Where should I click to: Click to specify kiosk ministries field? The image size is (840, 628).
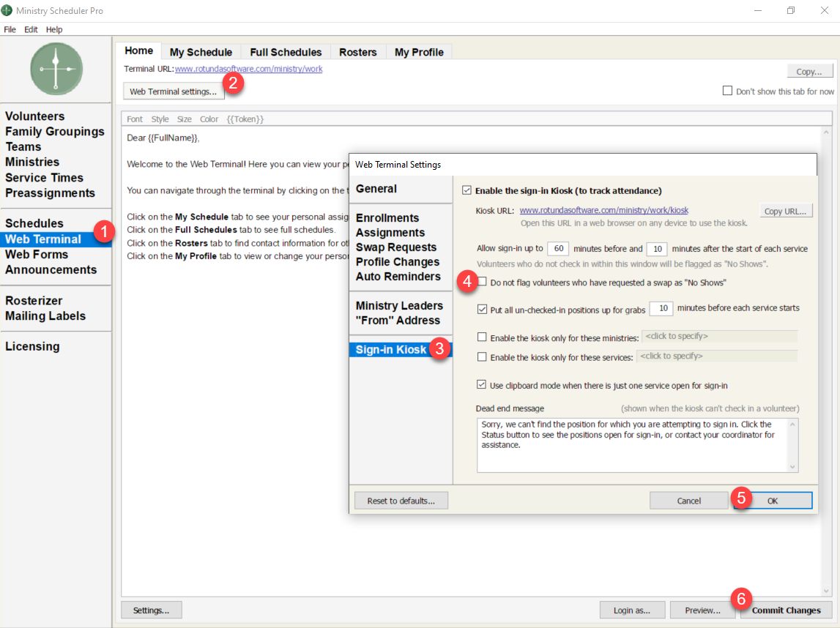pos(719,337)
